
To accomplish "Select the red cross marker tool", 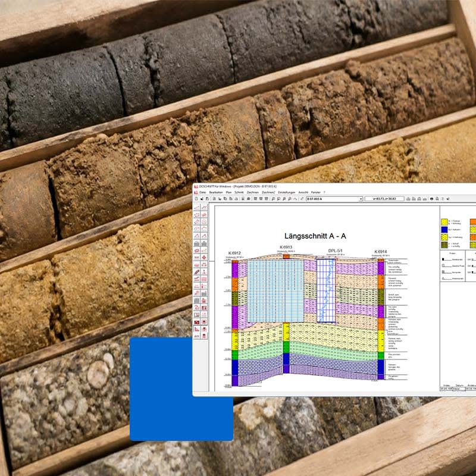I will pyautogui.click(x=204, y=258).
